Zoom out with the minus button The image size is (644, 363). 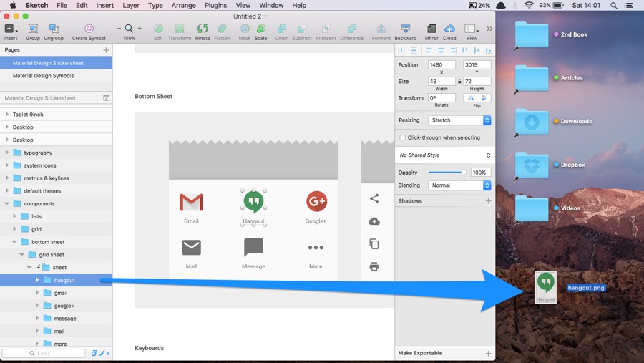point(119,29)
